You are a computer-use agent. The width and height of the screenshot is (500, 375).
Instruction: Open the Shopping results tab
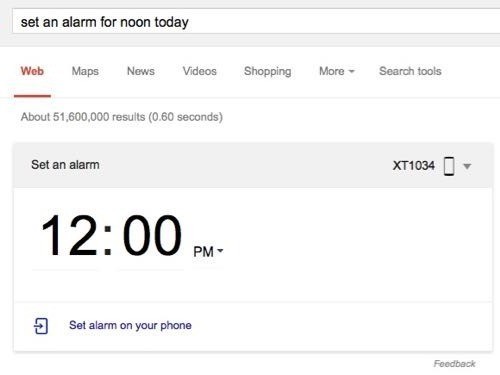pyautogui.click(x=267, y=71)
